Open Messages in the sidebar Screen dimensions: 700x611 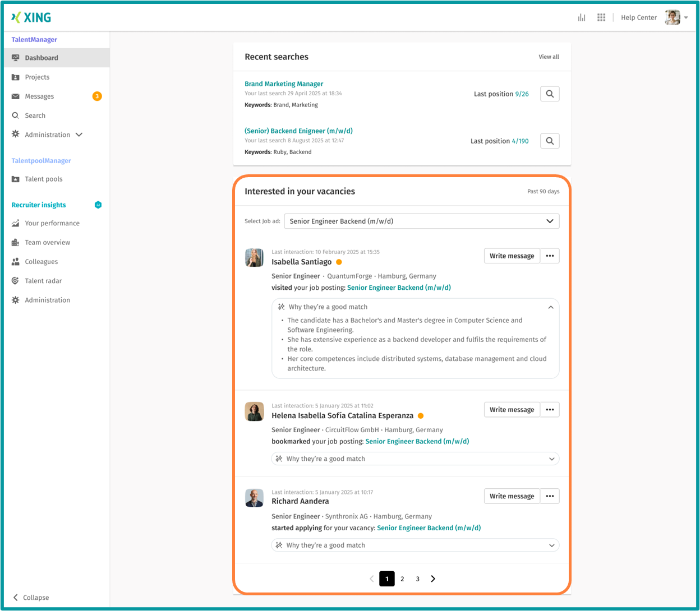(x=39, y=96)
